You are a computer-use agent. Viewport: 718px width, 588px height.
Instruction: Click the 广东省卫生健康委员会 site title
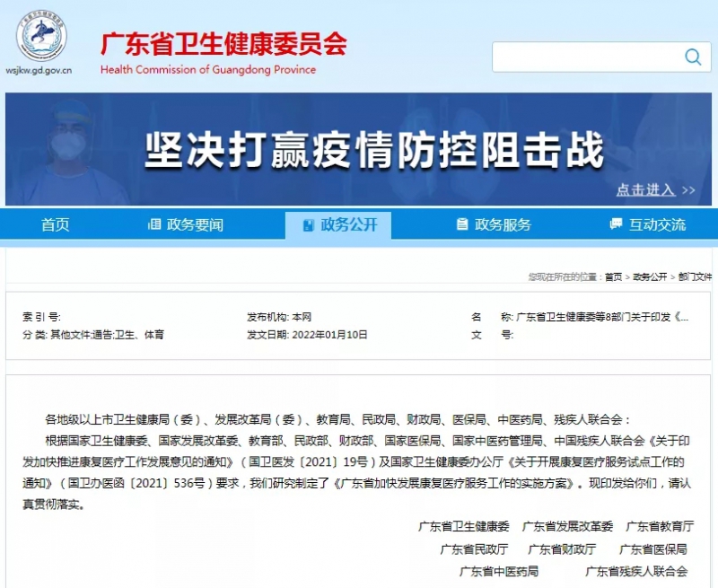223,43
